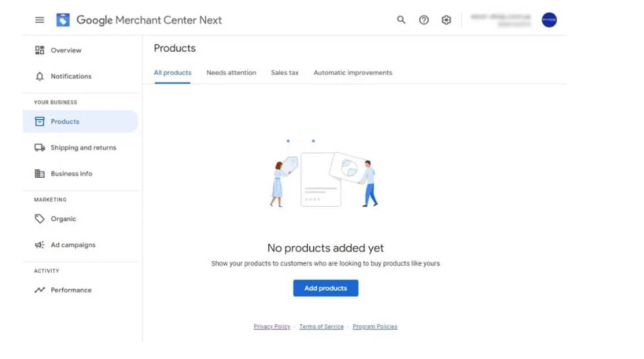Open Products in the sidebar

pos(65,121)
